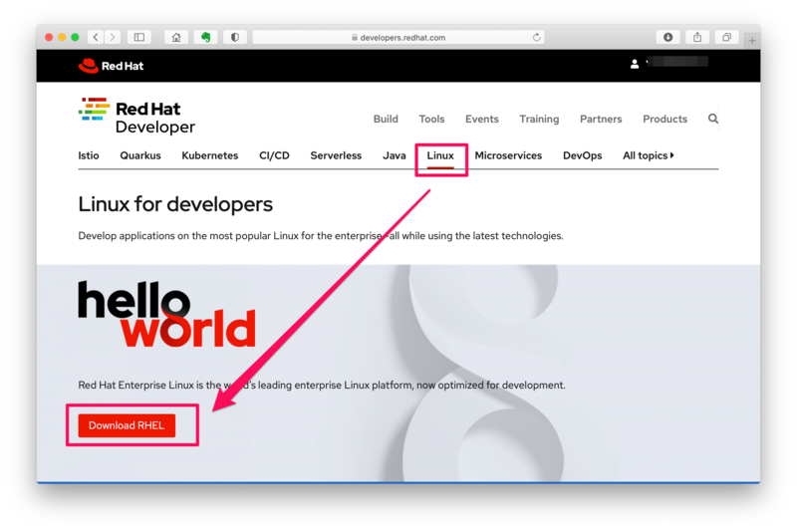797x532 pixels.
Task: Click the Red Hat logo in the black bar
Action: [111, 66]
